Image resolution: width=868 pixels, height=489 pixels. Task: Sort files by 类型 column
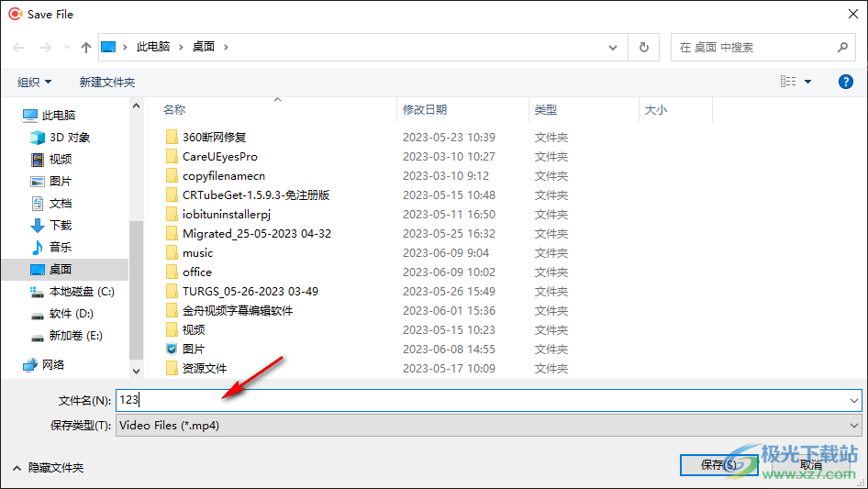[x=546, y=110]
